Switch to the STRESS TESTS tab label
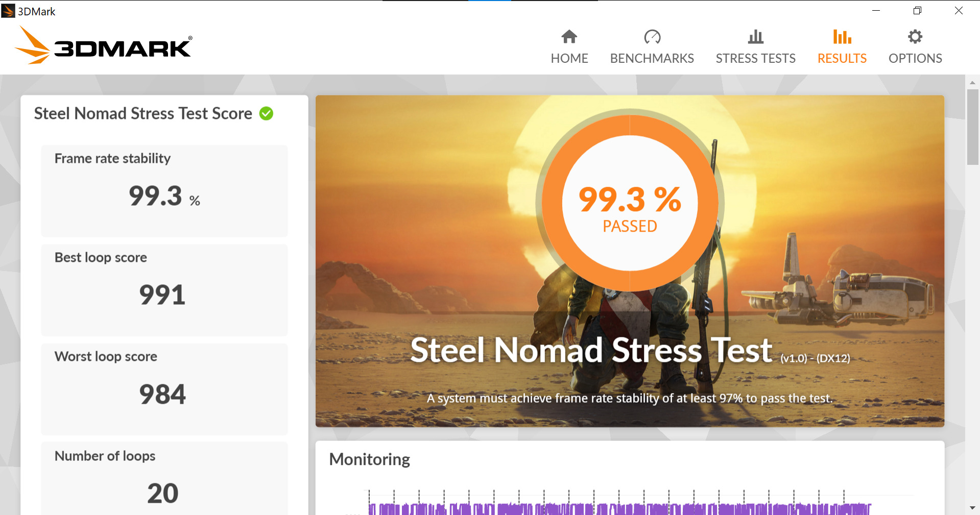This screenshot has height=515, width=980. click(756, 58)
